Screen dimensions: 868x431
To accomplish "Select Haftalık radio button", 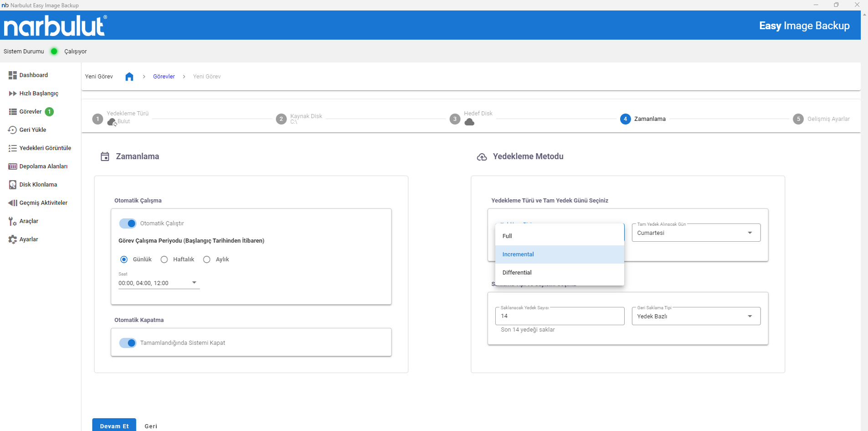I will 164,260.
